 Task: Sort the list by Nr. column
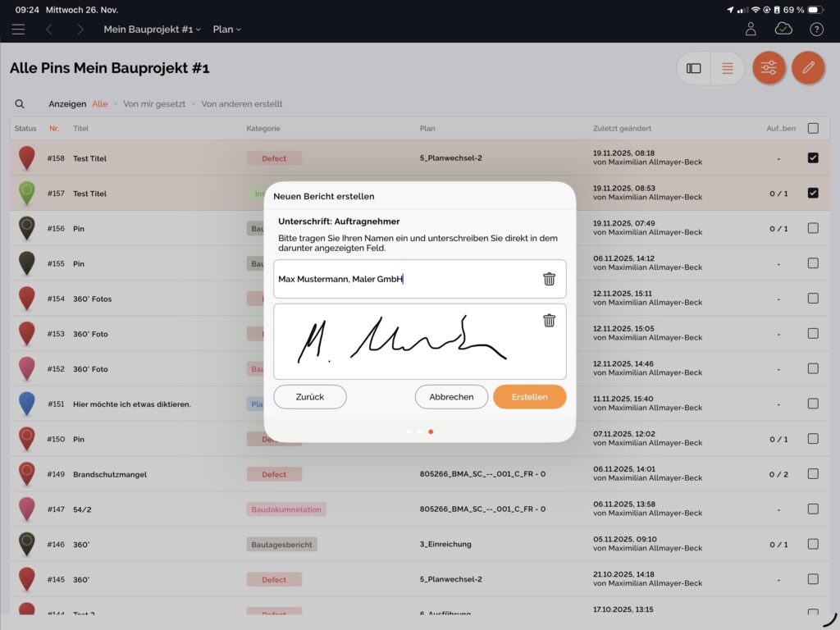pyautogui.click(x=54, y=129)
